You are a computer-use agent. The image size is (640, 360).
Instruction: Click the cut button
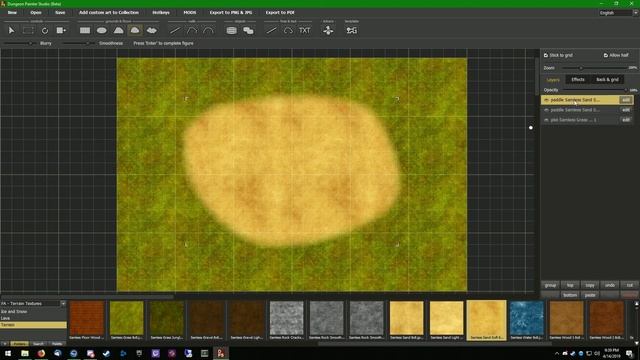[629, 285]
